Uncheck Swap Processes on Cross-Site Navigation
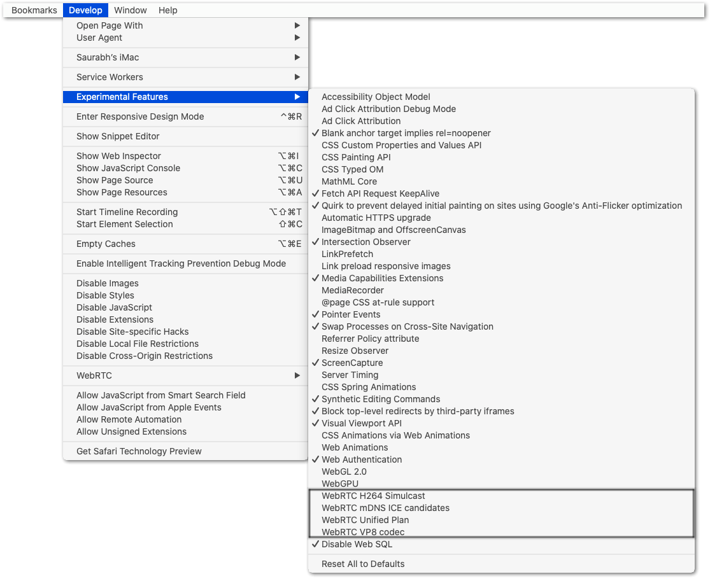The width and height of the screenshot is (710, 588). [x=501, y=327]
